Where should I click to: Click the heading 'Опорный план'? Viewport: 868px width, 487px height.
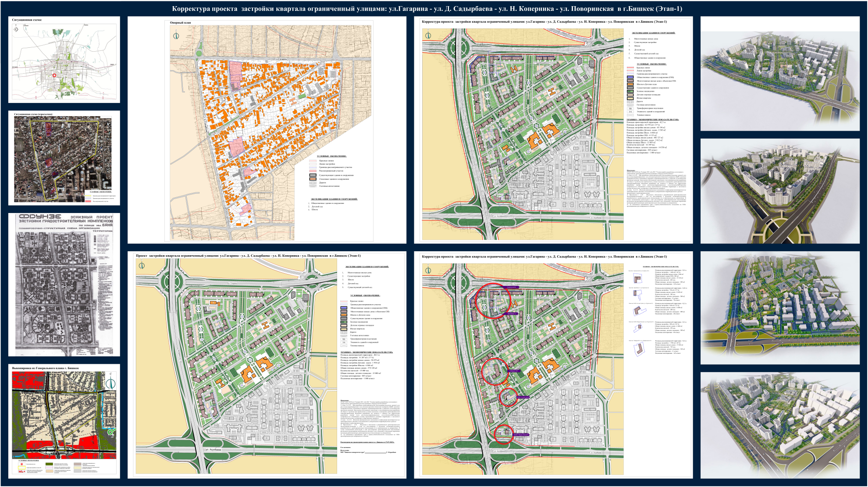coord(181,23)
